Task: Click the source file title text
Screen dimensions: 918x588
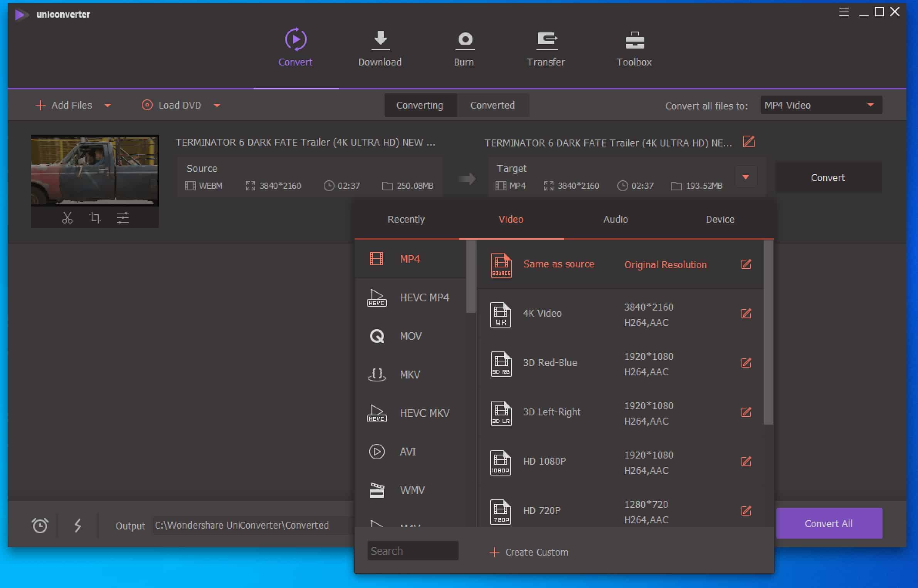Action: [305, 142]
